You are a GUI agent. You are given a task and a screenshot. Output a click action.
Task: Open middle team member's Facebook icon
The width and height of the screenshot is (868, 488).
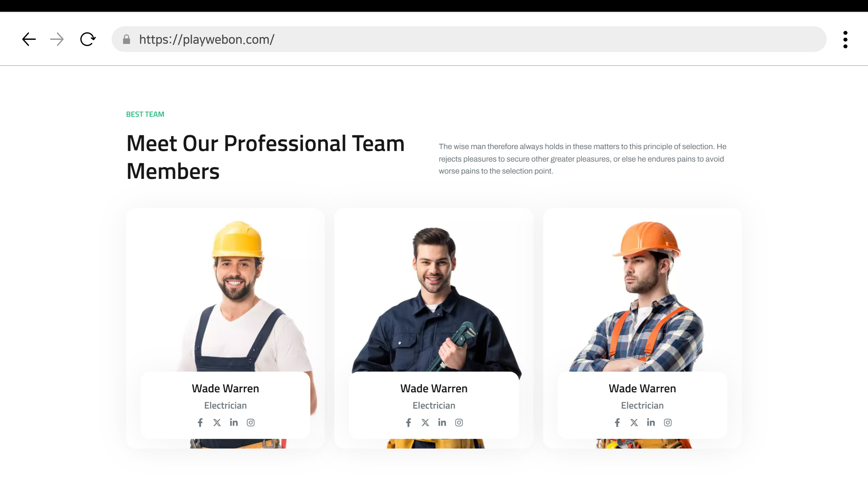tap(408, 422)
